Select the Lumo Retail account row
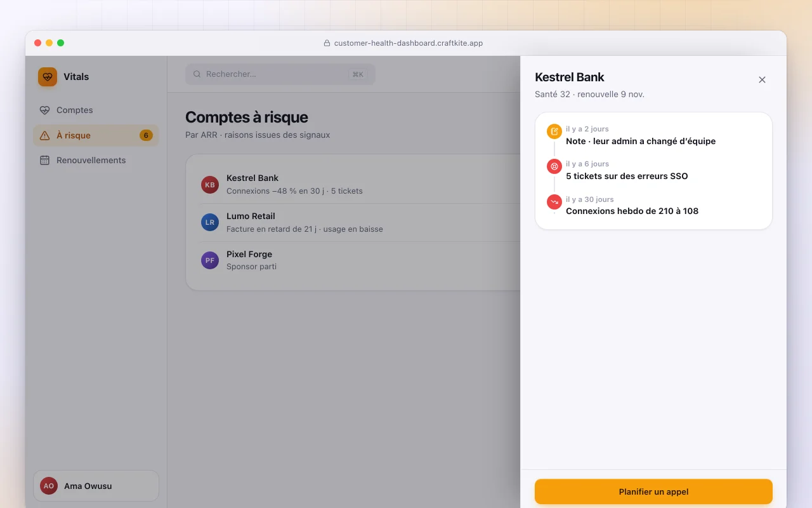The image size is (812, 508). [360, 222]
